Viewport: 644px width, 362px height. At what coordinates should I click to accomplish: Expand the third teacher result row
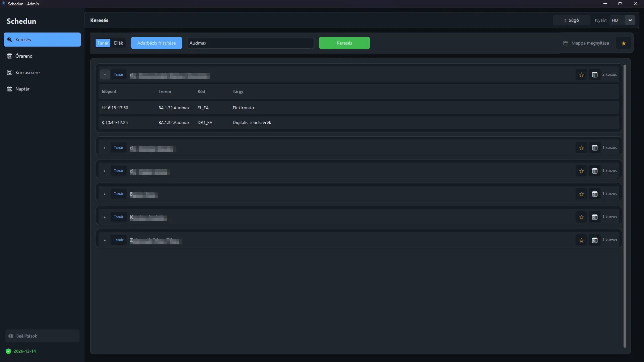(105, 171)
